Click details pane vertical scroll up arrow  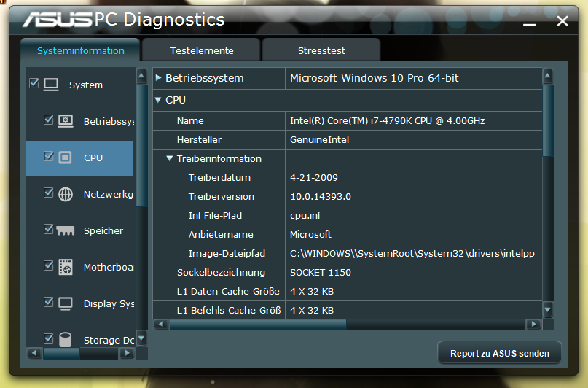[x=547, y=76]
